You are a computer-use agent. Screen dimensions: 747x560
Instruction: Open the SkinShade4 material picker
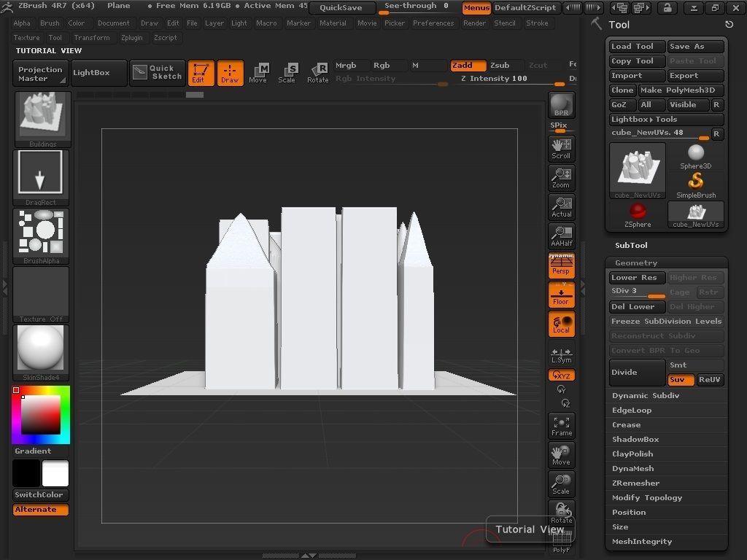coord(41,353)
